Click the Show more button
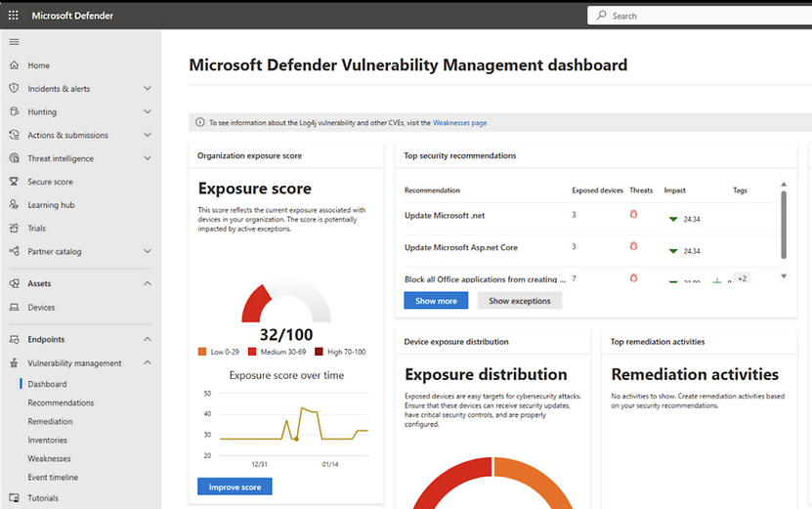Image resolution: width=812 pixels, height=509 pixels. (436, 300)
